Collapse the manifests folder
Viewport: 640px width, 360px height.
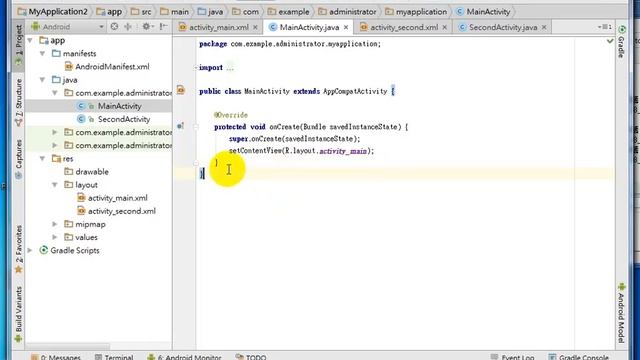pyautogui.click(x=42, y=53)
